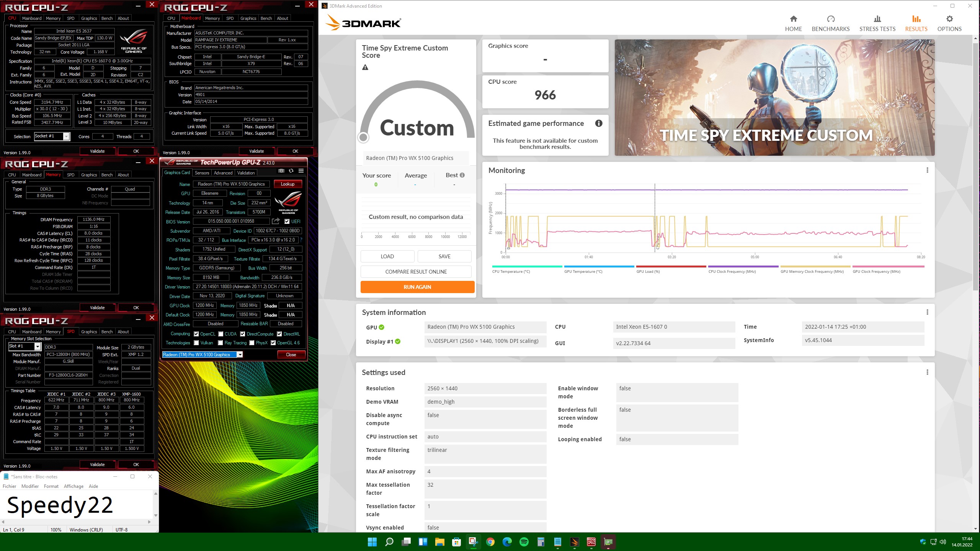Toggle Ray Tracing checkbox
Viewport: 980px width, 551px height.
click(x=220, y=343)
